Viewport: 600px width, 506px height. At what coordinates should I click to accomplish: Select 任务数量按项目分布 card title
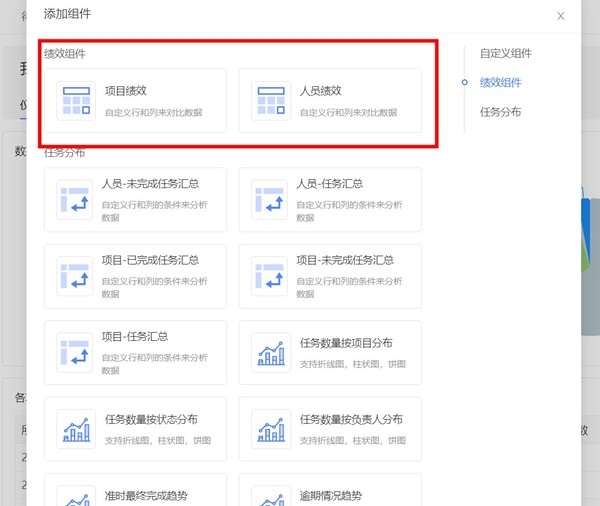[x=346, y=342]
